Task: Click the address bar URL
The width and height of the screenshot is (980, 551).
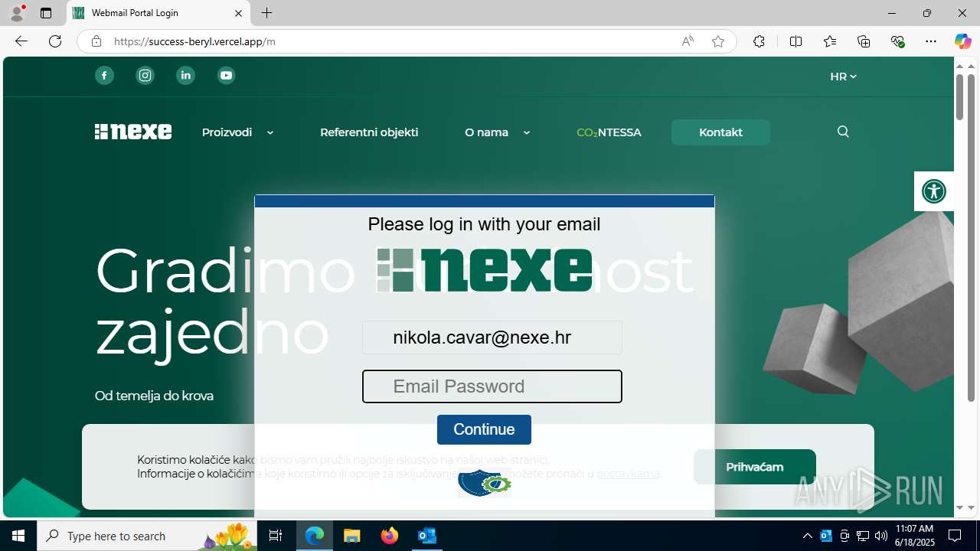Action: click(x=194, y=41)
